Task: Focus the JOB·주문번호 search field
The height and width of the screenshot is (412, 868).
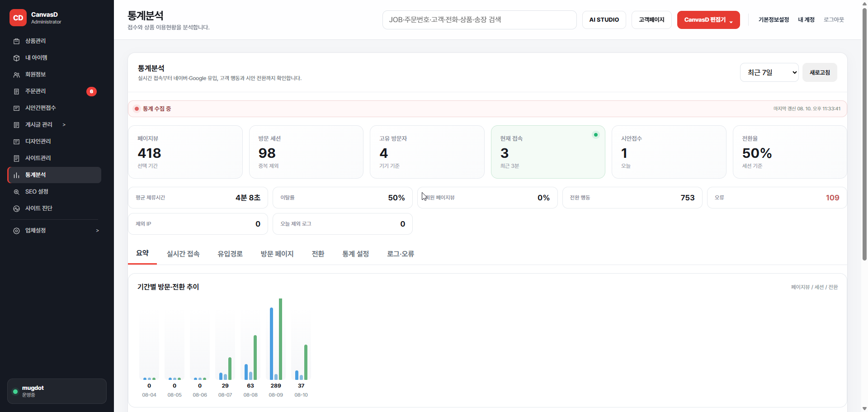Action: (479, 20)
